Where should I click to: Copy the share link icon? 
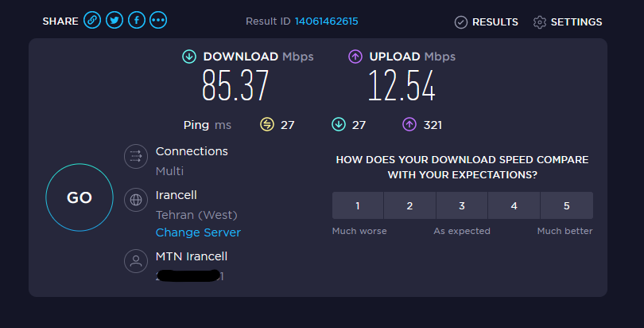[x=92, y=20]
